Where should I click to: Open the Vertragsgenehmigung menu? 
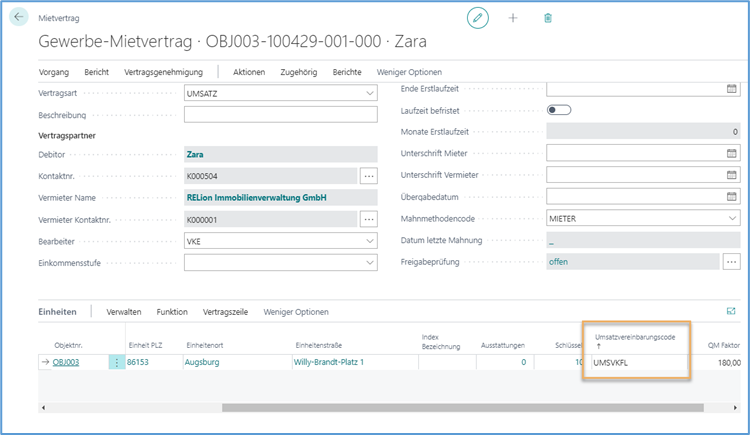[x=163, y=72]
